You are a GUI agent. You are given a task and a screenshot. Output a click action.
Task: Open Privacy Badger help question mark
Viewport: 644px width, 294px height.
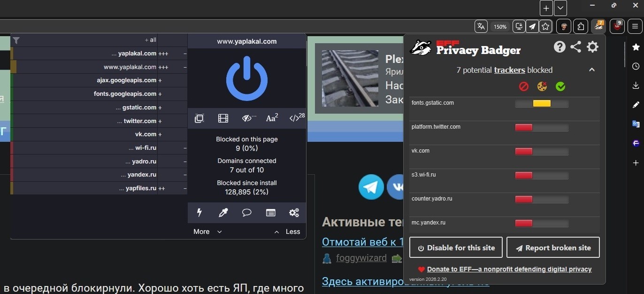(x=560, y=47)
